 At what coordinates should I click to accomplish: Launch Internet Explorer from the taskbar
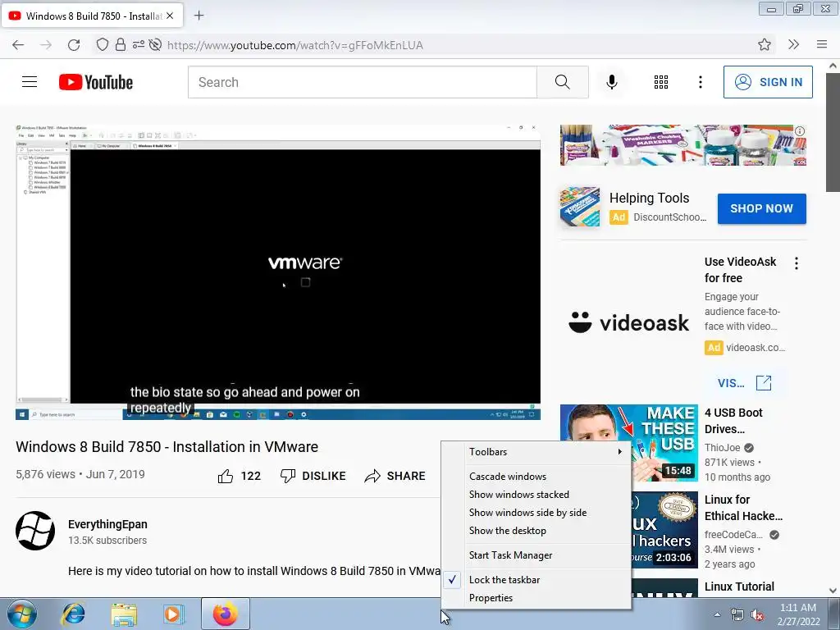[x=73, y=614]
